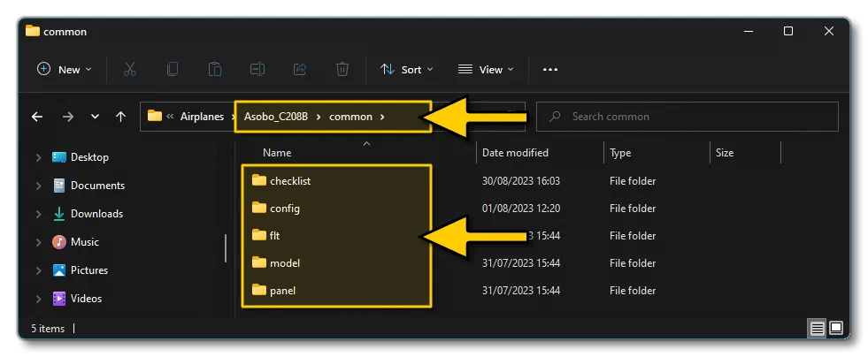Click the config folder icon
868x357 pixels.
259,208
